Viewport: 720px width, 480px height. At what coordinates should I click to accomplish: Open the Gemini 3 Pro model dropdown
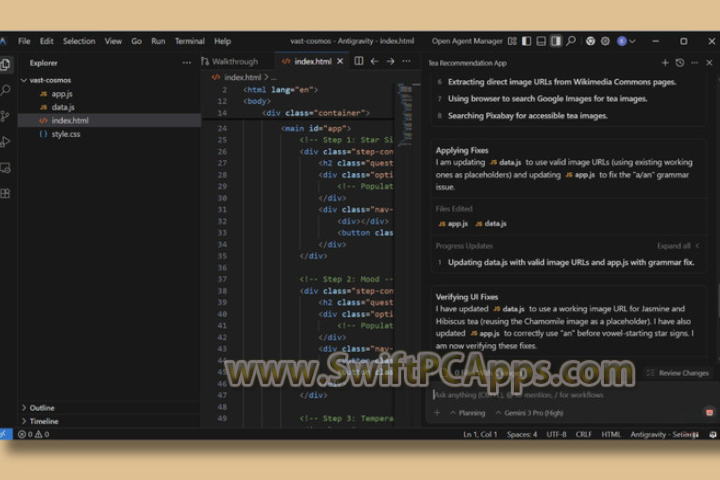click(529, 413)
